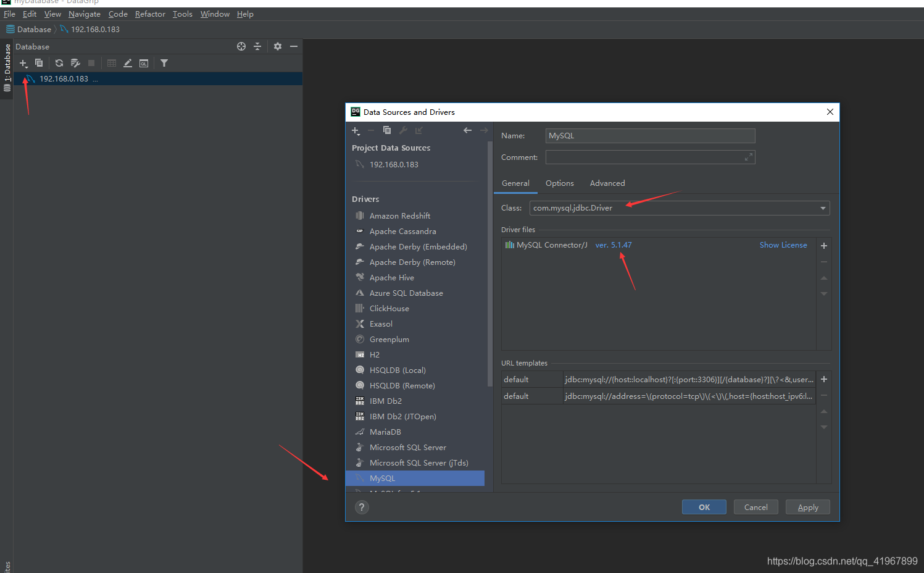Open the Navigate menu
This screenshot has width=924, height=573.
[x=85, y=14]
